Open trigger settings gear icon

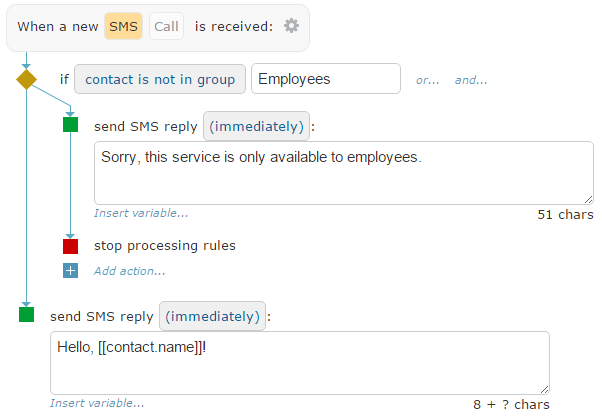click(x=291, y=26)
